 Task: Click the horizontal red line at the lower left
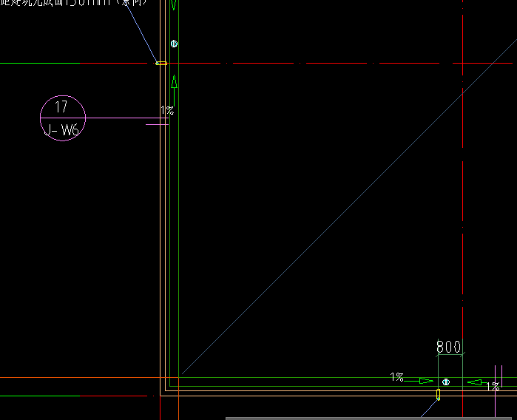[x=74, y=378]
